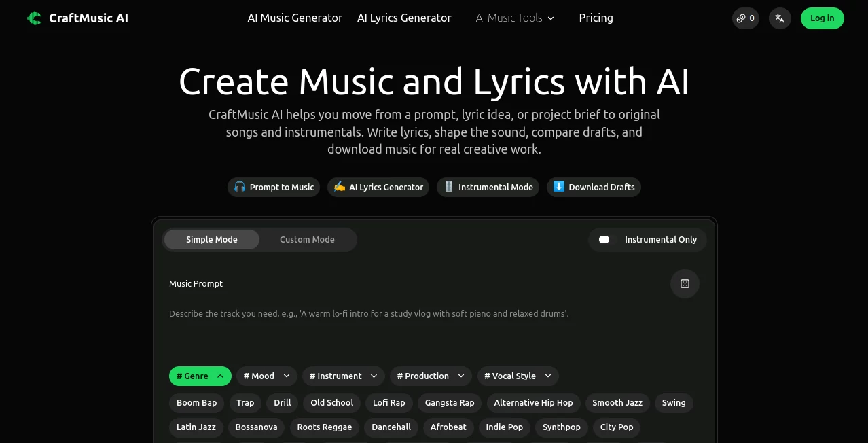Select the City Pop genre tag
The height and width of the screenshot is (443, 868).
(617, 427)
